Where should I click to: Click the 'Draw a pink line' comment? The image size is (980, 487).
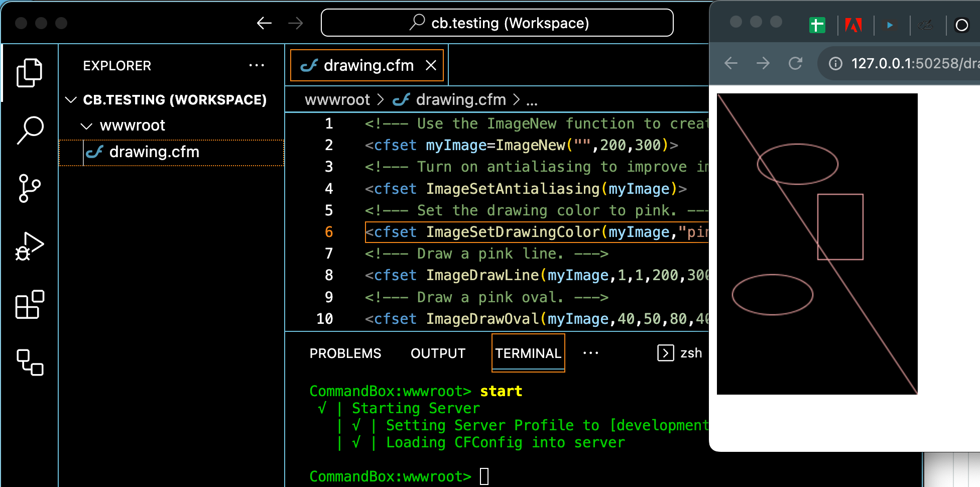pyautogui.click(x=486, y=254)
